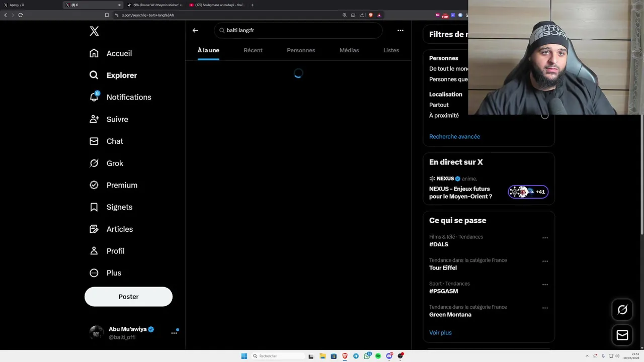The height and width of the screenshot is (362, 644).
Task: Switch to the Aperçu / X browser tab
Action: point(30,5)
